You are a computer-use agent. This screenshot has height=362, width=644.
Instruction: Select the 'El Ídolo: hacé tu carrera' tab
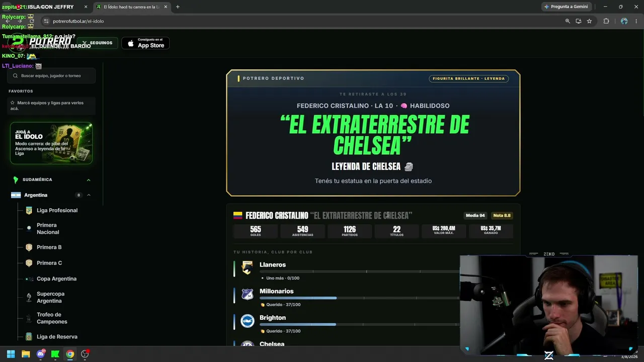point(132,7)
